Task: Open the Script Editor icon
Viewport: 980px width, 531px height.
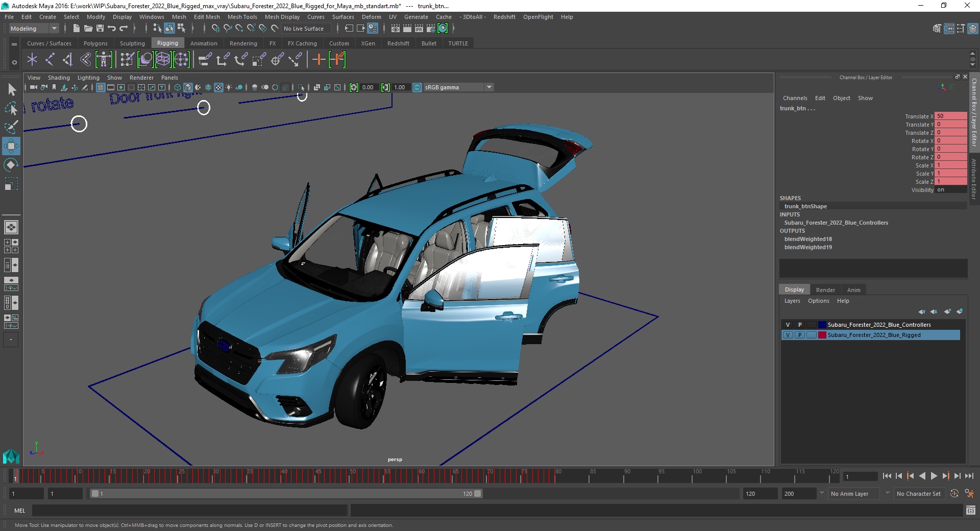Action: click(971, 510)
